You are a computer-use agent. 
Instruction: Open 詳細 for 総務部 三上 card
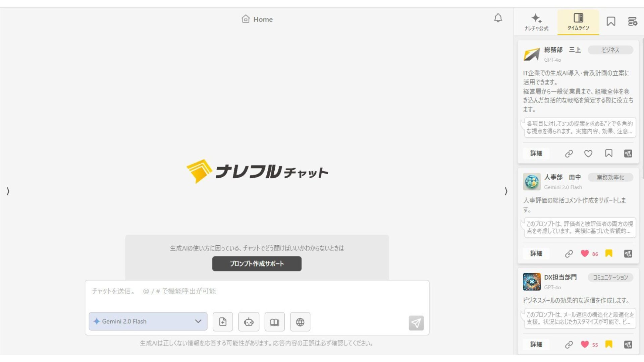(x=536, y=153)
